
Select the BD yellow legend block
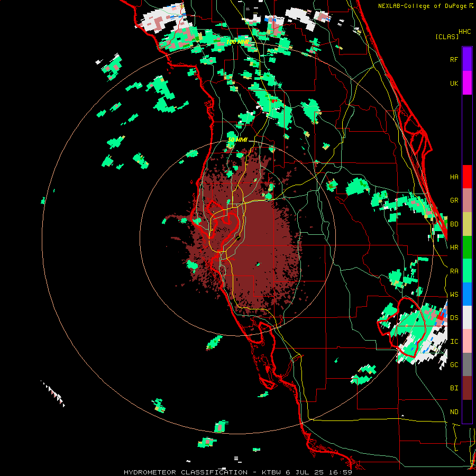coord(467,224)
